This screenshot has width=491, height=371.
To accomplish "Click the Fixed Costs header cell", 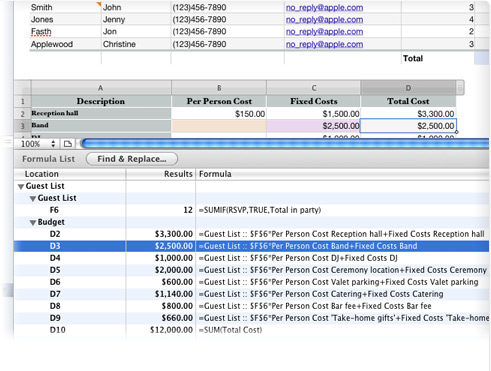I will pos(314,101).
